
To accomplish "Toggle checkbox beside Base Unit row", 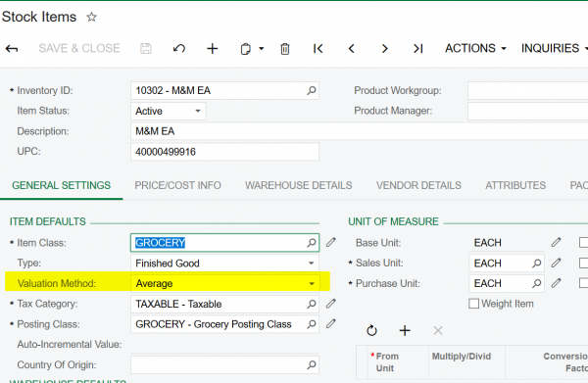I will [583, 243].
